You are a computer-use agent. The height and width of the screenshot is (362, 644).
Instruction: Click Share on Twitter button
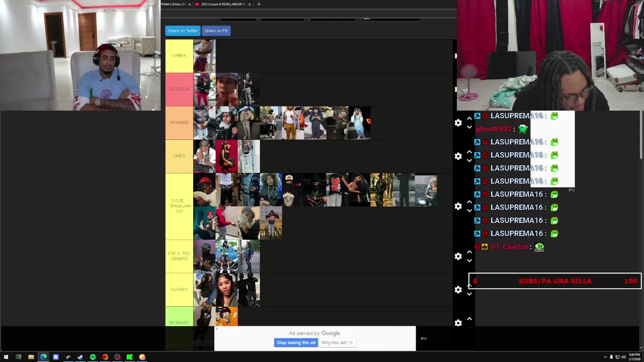click(183, 31)
